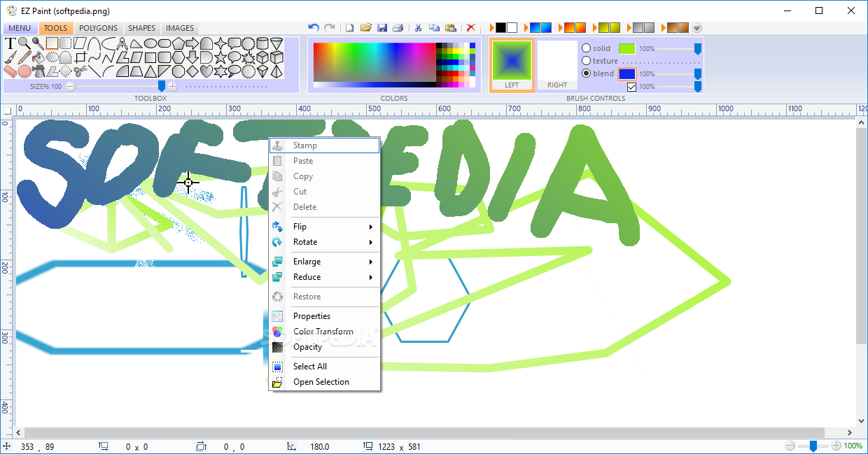Viewport: 868px width, 454px height.
Task: Pick the compass drawing tool
Action: [x=122, y=43]
